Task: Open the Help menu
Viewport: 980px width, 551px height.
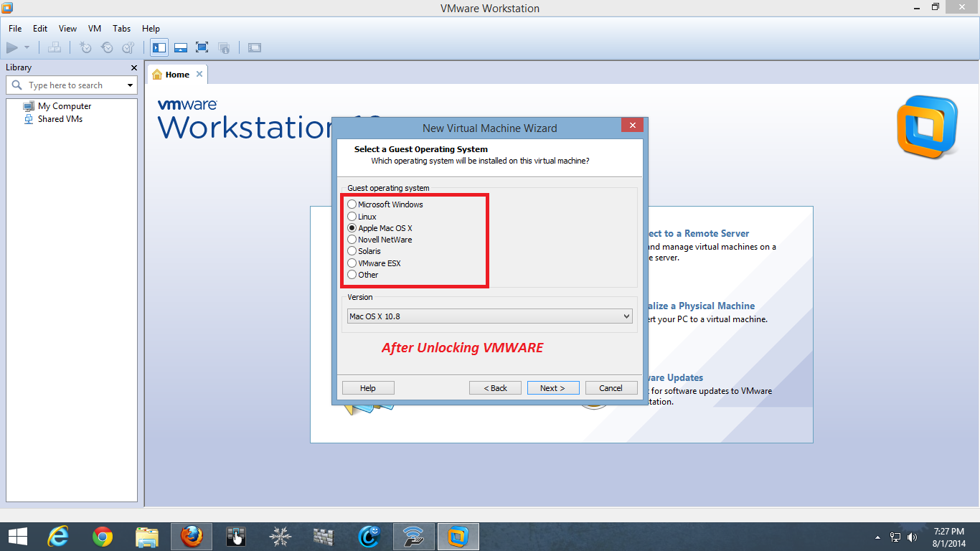Action: coord(151,29)
